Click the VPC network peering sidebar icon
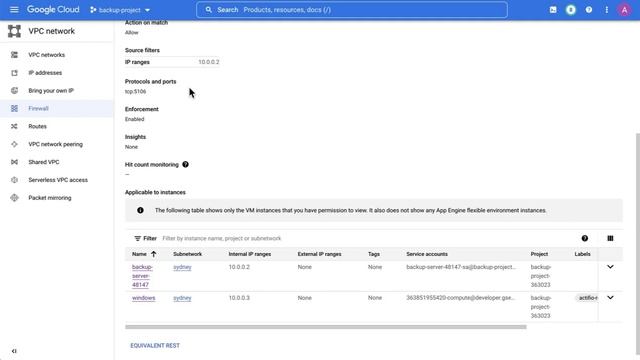This screenshot has height=360, width=640. coord(14,144)
